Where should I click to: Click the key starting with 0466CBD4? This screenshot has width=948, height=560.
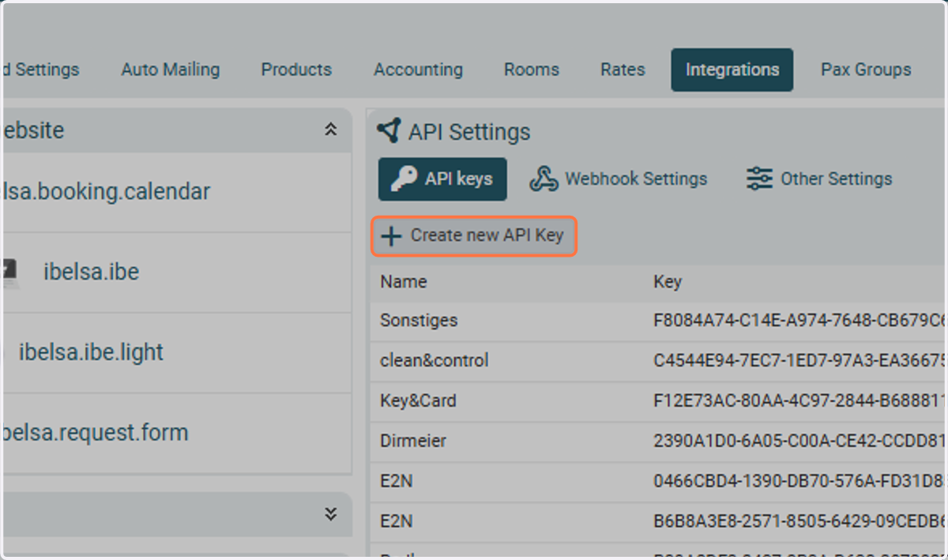(x=799, y=481)
